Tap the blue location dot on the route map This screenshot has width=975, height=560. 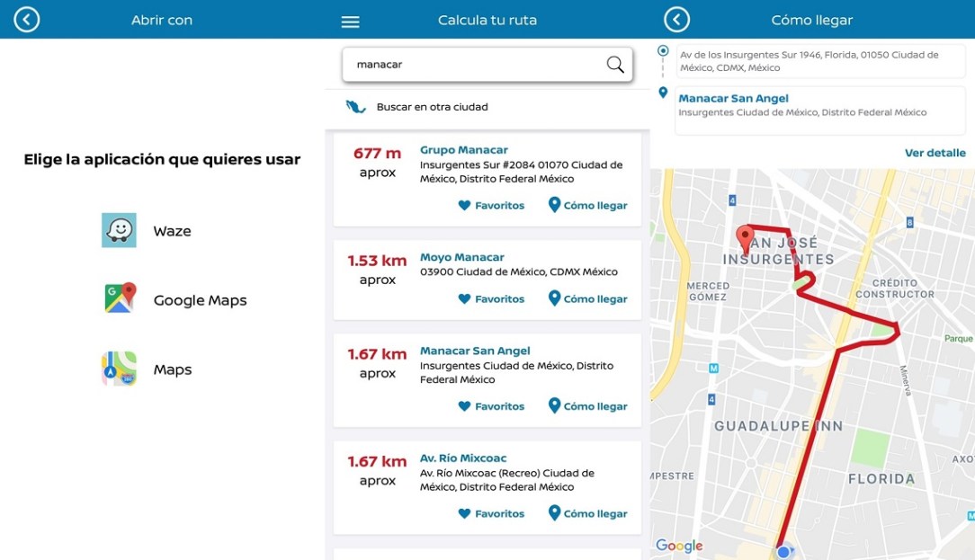(783, 551)
